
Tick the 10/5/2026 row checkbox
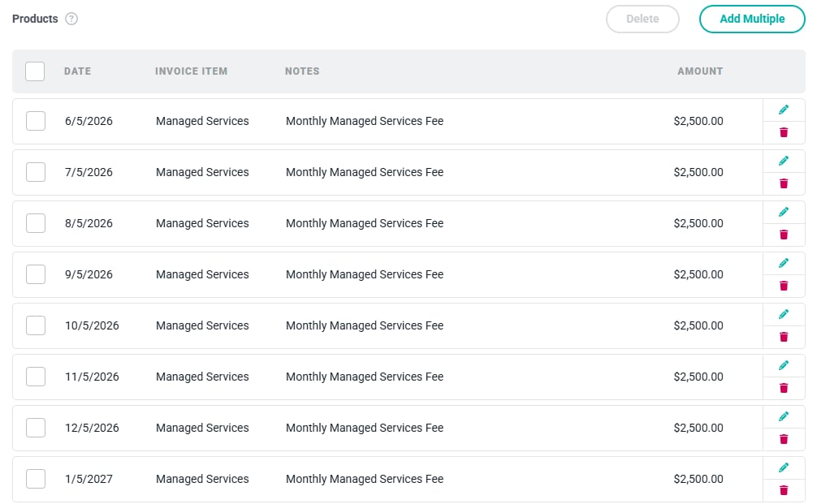click(36, 325)
